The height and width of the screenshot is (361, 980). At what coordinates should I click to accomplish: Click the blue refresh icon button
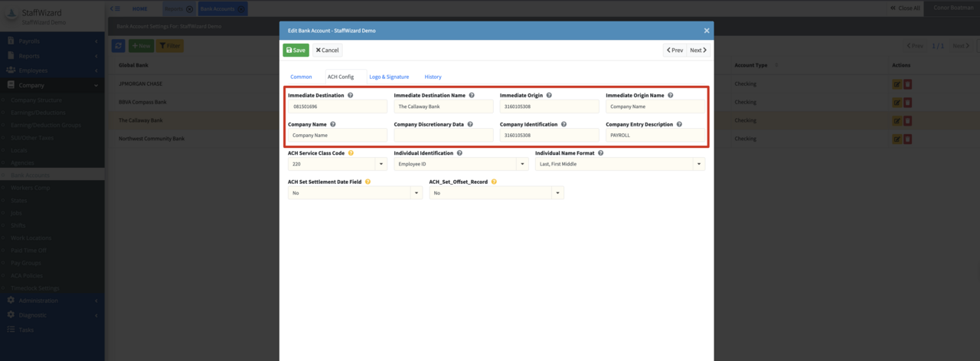click(x=119, y=46)
